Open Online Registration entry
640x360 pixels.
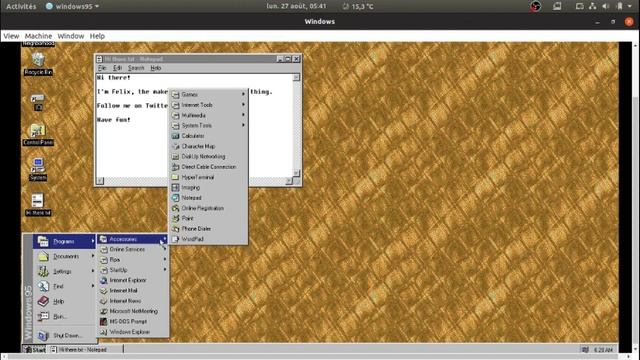point(209,208)
